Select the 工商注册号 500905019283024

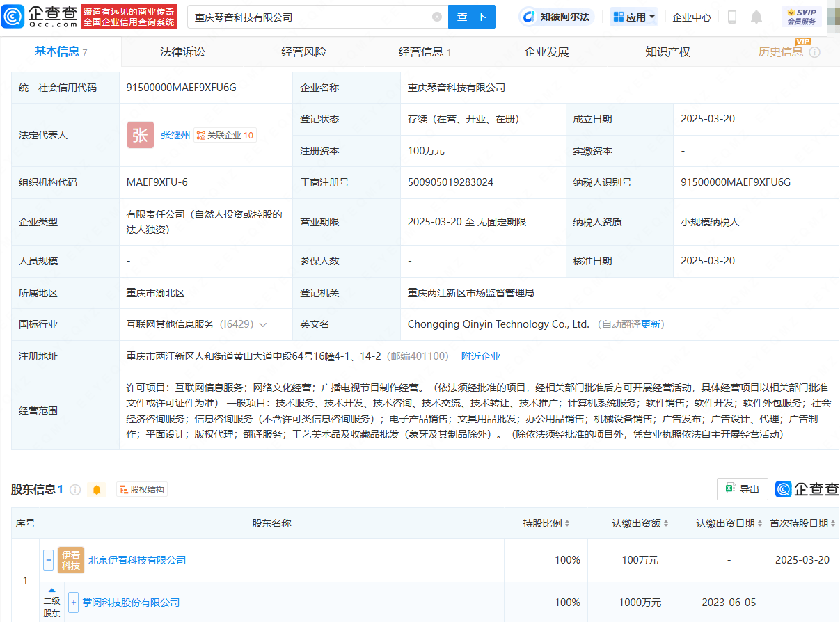click(x=451, y=182)
